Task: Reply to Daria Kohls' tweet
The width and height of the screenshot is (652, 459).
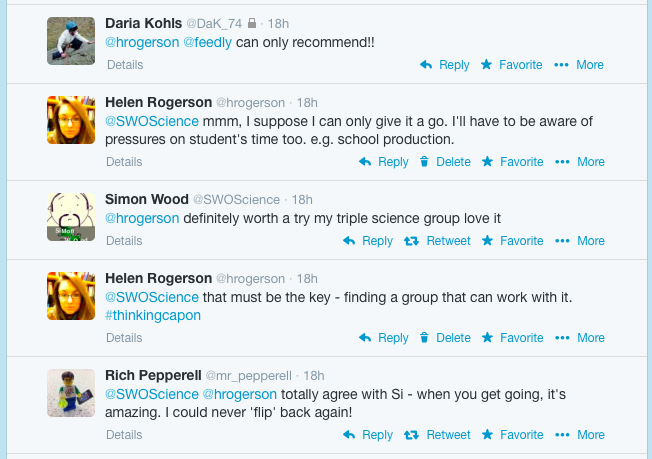Action: tap(444, 65)
